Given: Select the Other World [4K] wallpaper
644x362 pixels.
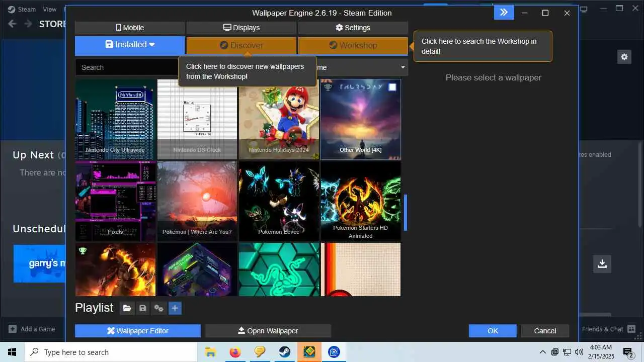Looking at the screenshot, I should (x=361, y=119).
